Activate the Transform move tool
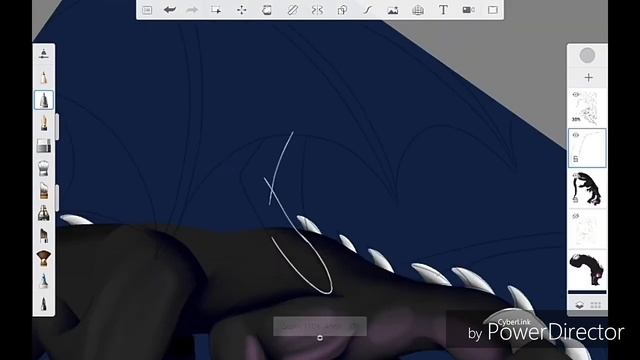This screenshot has width=640, height=360. pyautogui.click(x=242, y=10)
